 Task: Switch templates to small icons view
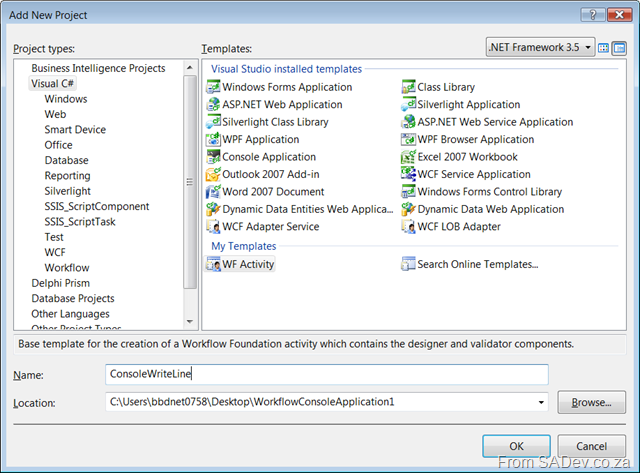(x=619, y=48)
